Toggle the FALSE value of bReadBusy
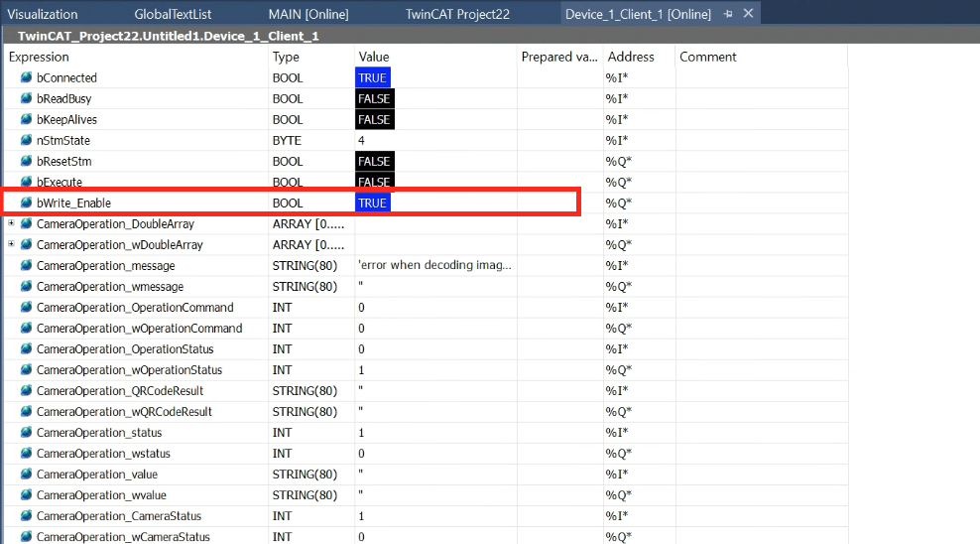 point(374,98)
